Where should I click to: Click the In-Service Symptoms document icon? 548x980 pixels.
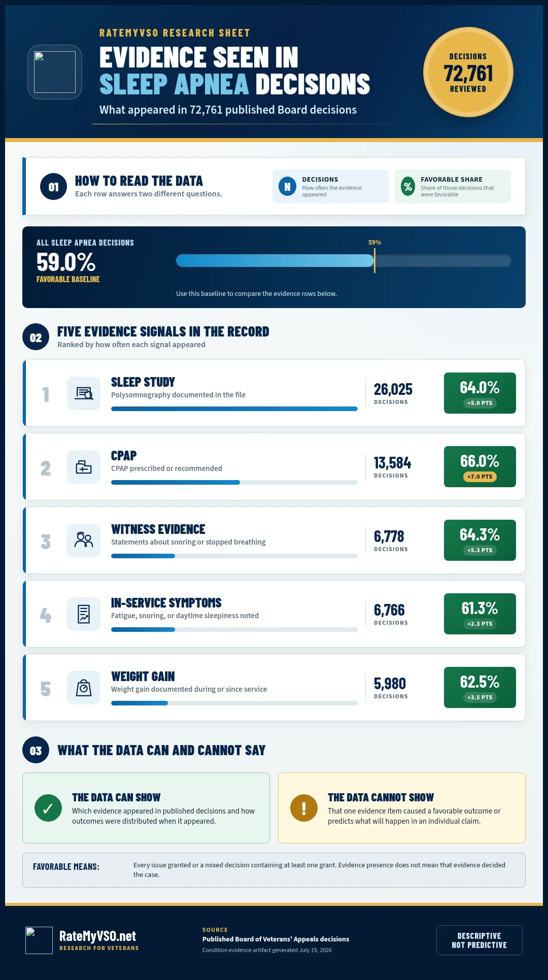pos(84,614)
